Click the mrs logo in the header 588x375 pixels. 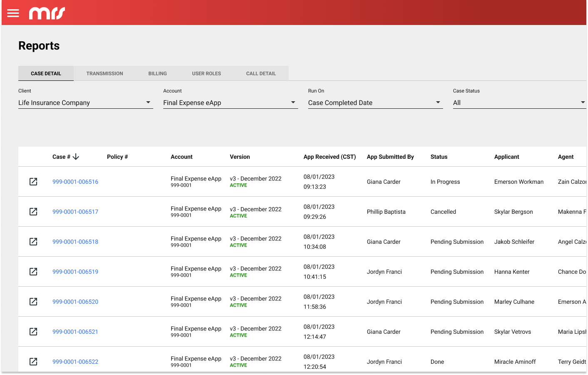[x=47, y=13]
